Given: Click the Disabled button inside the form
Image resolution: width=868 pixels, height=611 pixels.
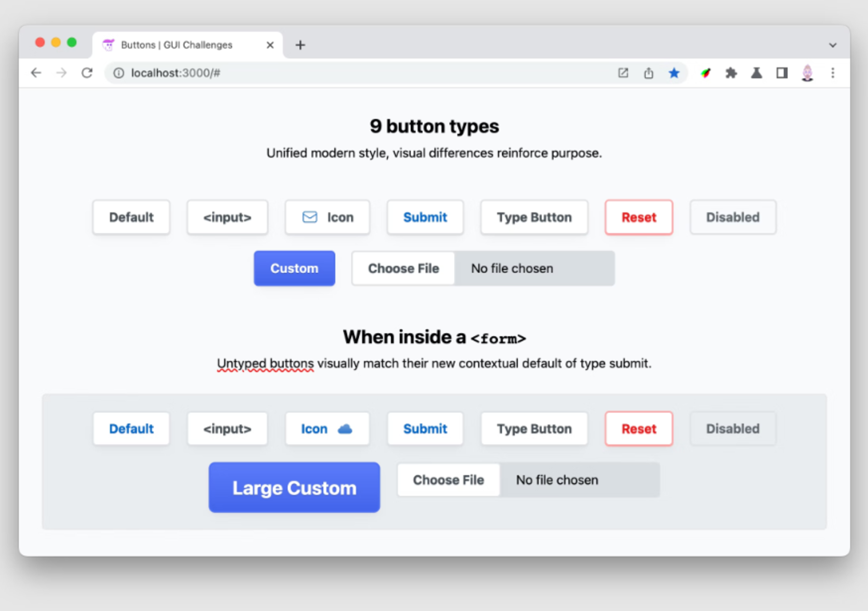Looking at the screenshot, I should [x=733, y=429].
